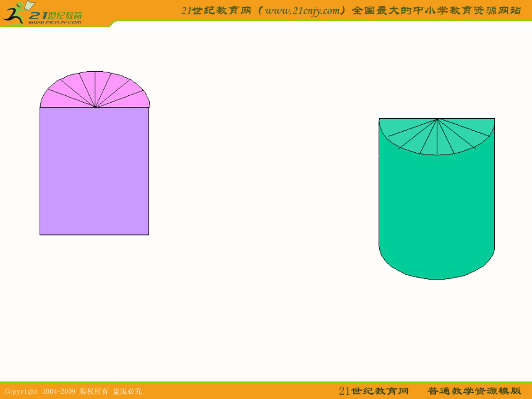
Task: Click the 21世纪教育 logo at top left
Action: pos(43,13)
